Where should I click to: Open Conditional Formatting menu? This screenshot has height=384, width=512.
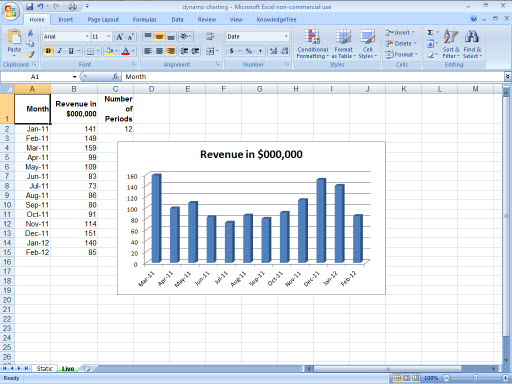click(x=313, y=44)
